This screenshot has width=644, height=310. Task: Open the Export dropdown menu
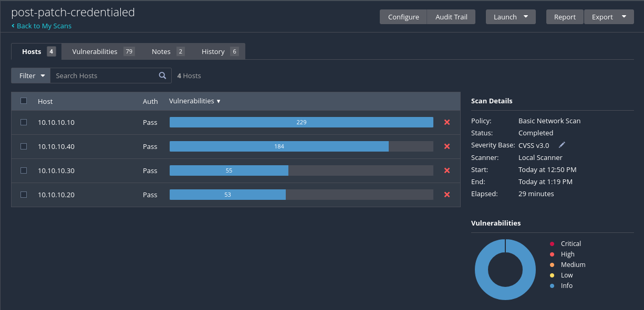(609, 17)
